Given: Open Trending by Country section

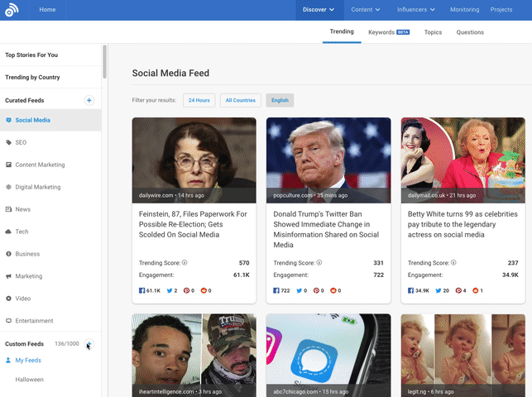Looking at the screenshot, I should tap(33, 77).
